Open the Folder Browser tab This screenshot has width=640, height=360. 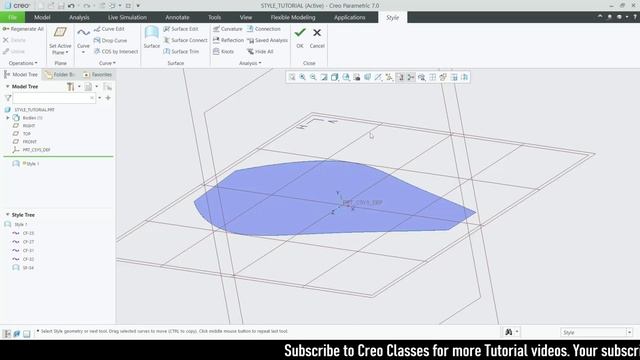pyautogui.click(x=60, y=75)
